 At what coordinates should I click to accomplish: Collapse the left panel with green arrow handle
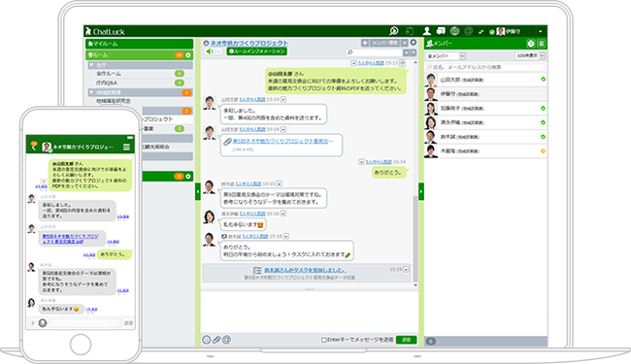(198, 191)
